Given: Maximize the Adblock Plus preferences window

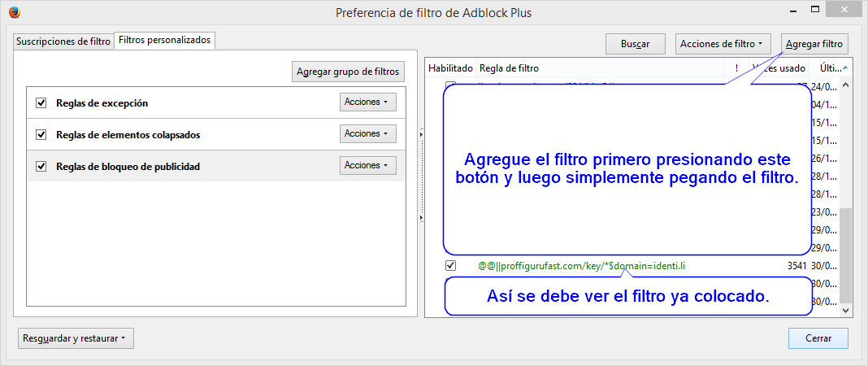Looking at the screenshot, I should click(x=815, y=10).
